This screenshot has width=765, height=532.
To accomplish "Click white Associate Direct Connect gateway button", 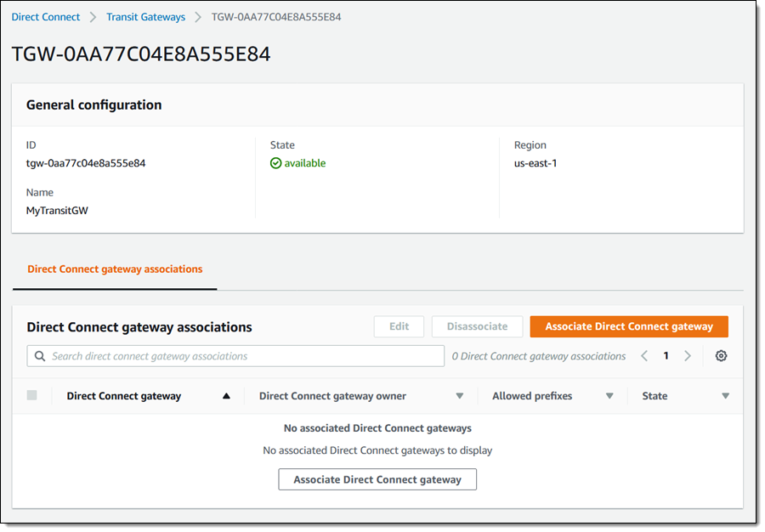I will coord(377,479).
